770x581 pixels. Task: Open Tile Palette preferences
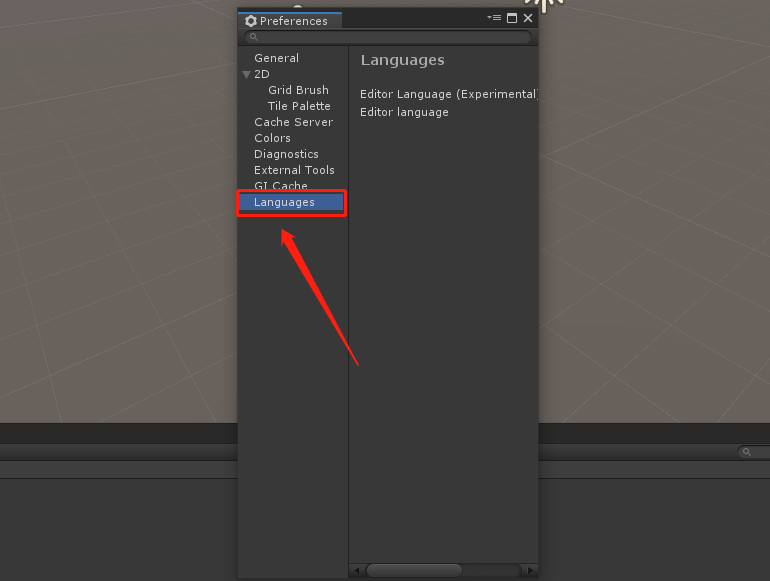click(x=299, y=106)
